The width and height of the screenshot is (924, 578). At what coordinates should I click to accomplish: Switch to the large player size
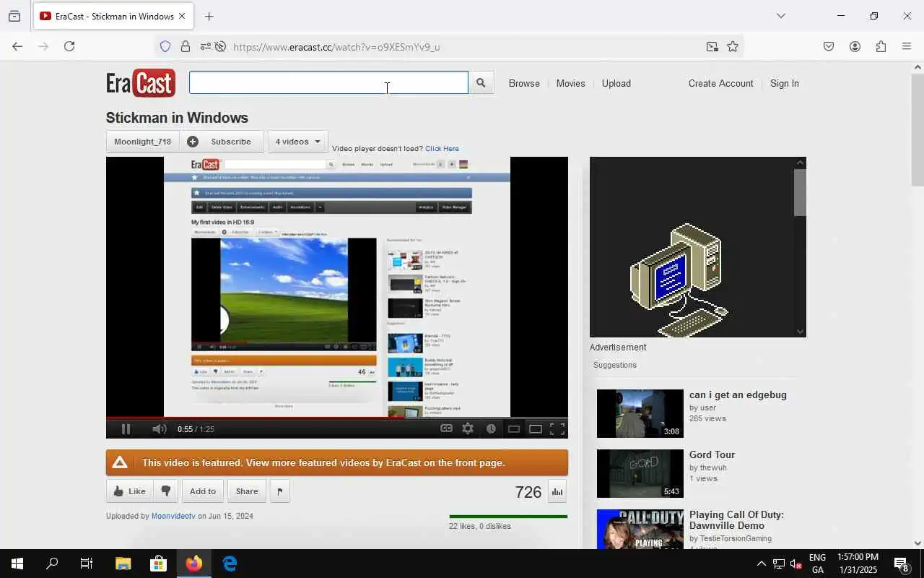[536, 429]
